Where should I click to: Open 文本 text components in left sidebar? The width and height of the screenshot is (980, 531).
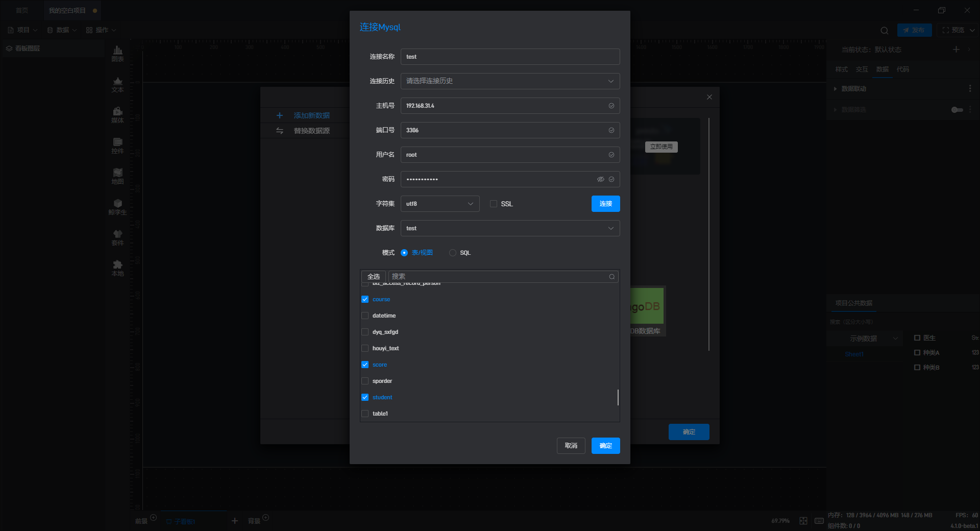[117, 84]
